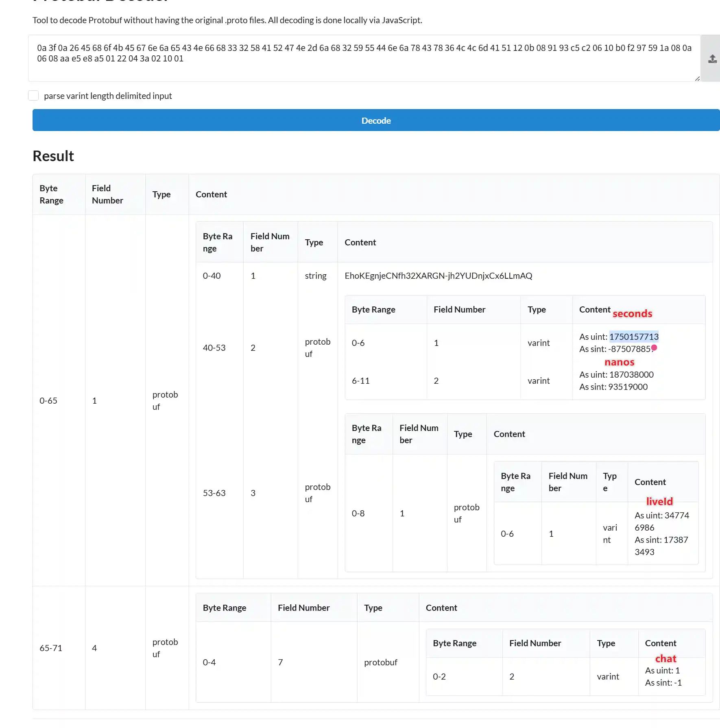Click the 53-63 byte range cell

coord(214,493)
